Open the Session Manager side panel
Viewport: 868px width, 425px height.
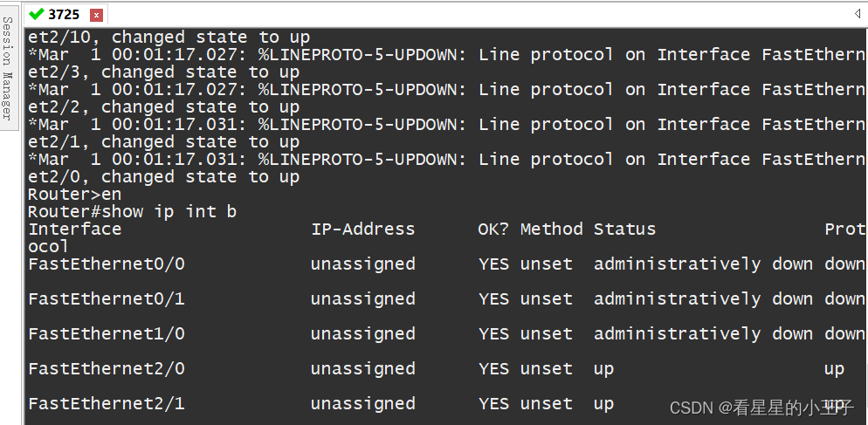[x=8, y=68]
